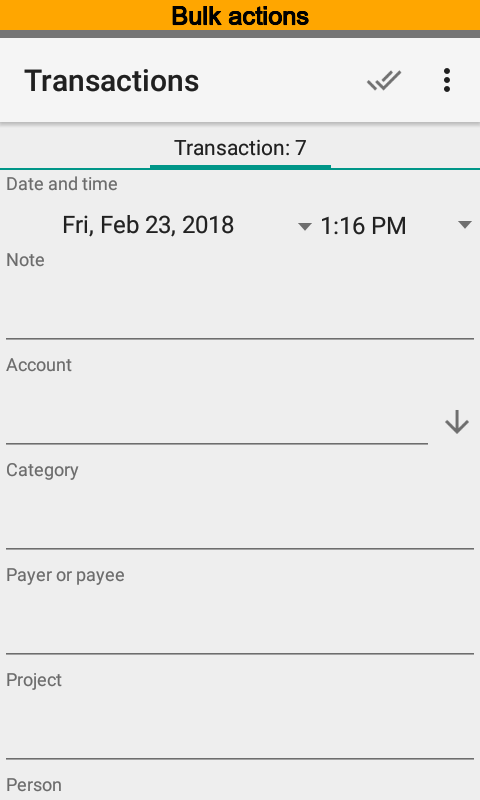Click the Date and time label
The height and width of the screenshot is (800, 480).
click(62, 184)
